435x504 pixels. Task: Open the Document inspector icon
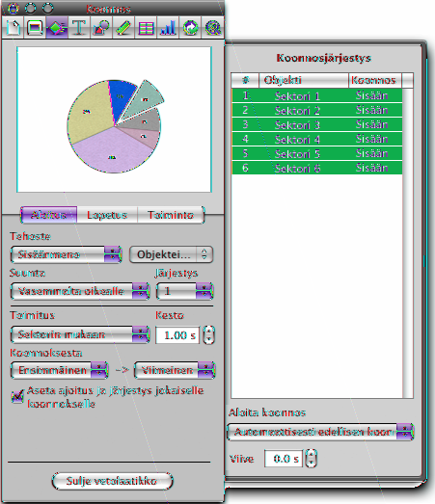[x=13, y=28]
